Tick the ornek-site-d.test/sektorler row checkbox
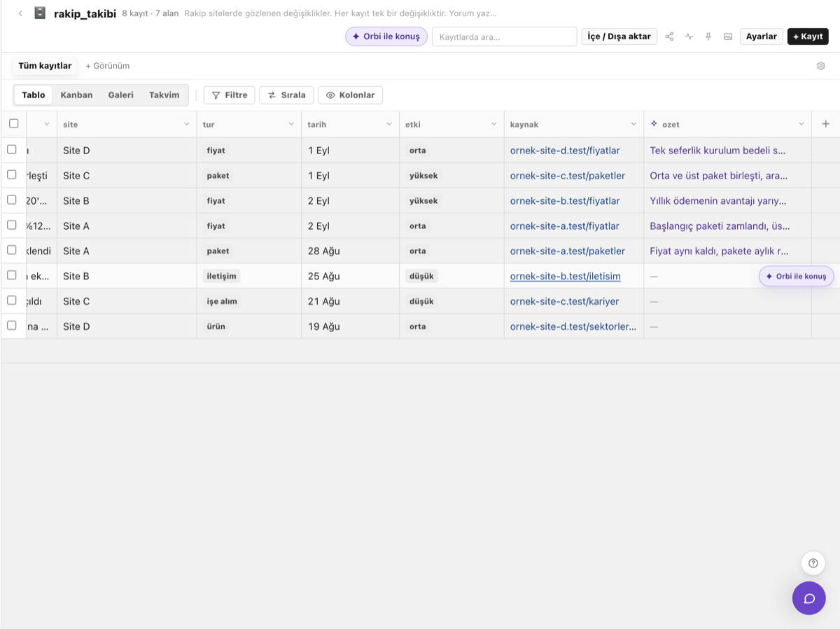The width and height of the screenshot is (840, 629). pos(12,326)
